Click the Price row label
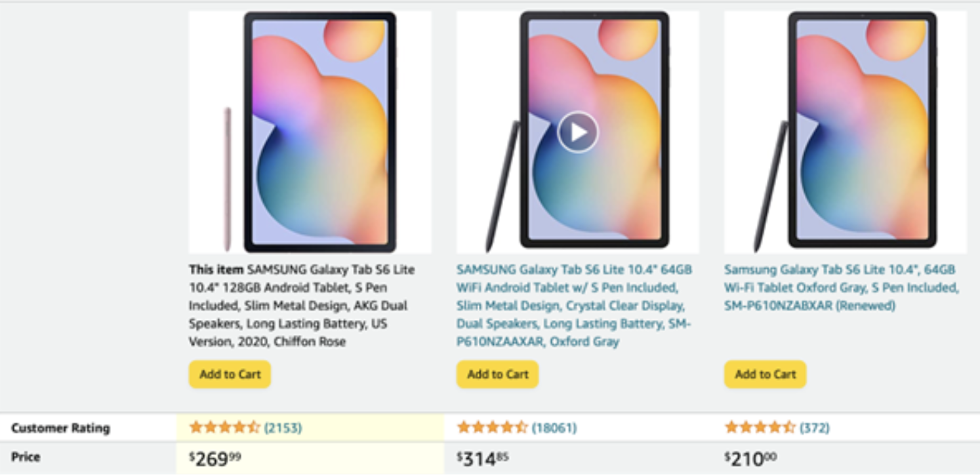Viewport: 980px width, 476px height. [26, 457]
